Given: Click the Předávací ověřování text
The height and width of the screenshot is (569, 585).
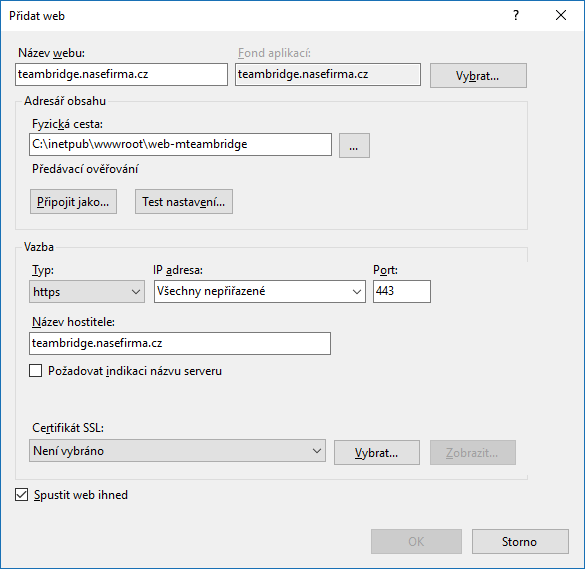Looking at the screenshot, I should point(85,169).
